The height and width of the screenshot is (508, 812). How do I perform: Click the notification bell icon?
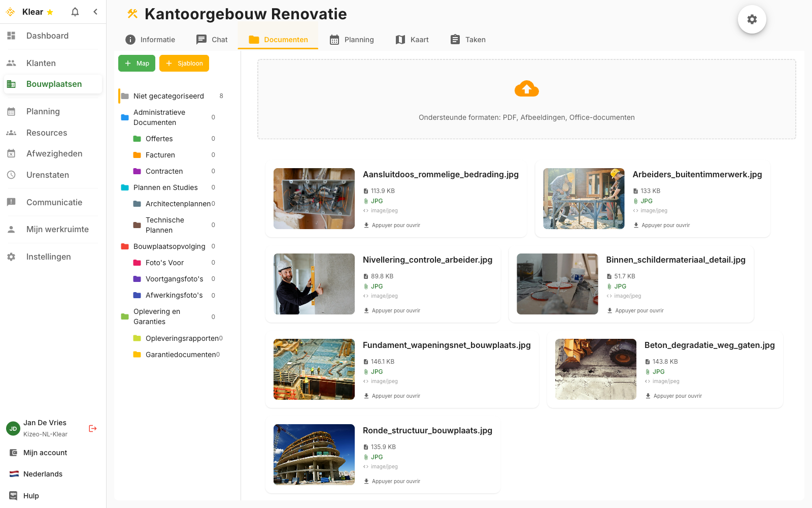click(75, 12)
